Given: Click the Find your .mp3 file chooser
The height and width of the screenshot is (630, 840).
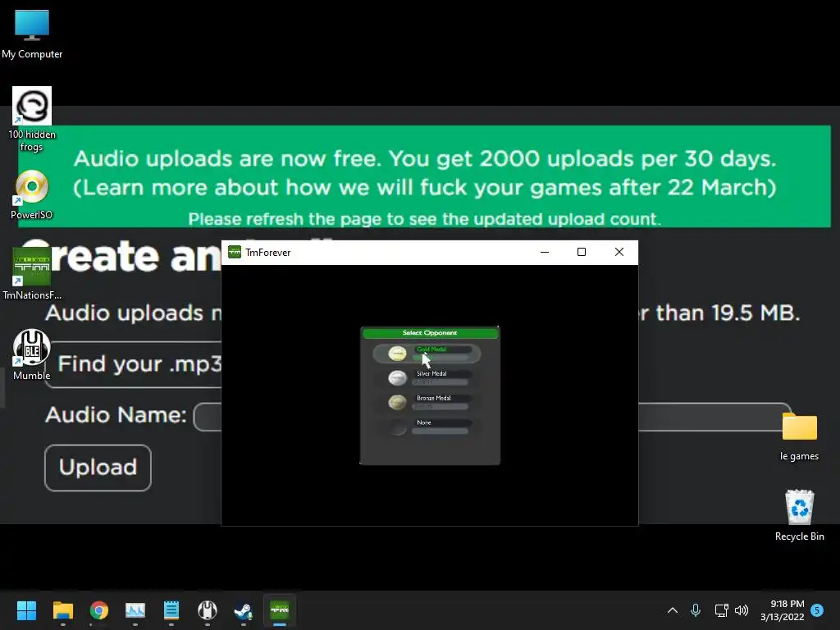Looking at the screenshot, I should click(134, 364).
